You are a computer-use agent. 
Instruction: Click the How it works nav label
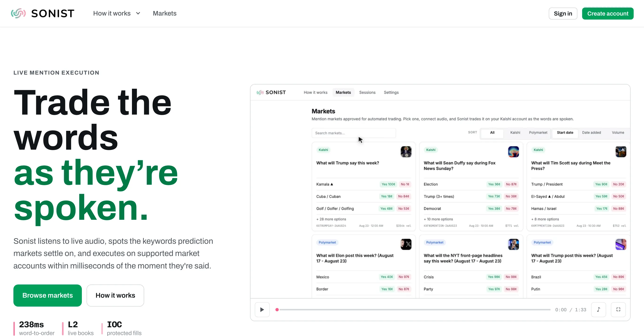tap(112, 13)
